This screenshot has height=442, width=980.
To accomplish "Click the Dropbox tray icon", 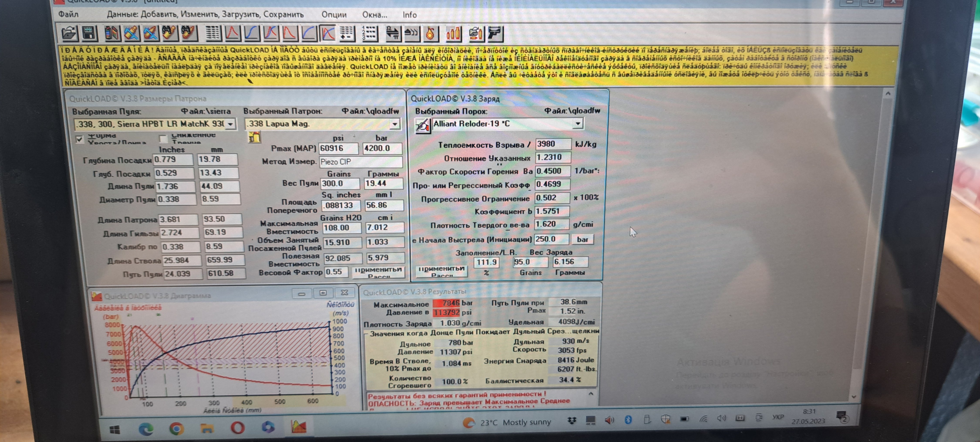I will pos(572,420).
